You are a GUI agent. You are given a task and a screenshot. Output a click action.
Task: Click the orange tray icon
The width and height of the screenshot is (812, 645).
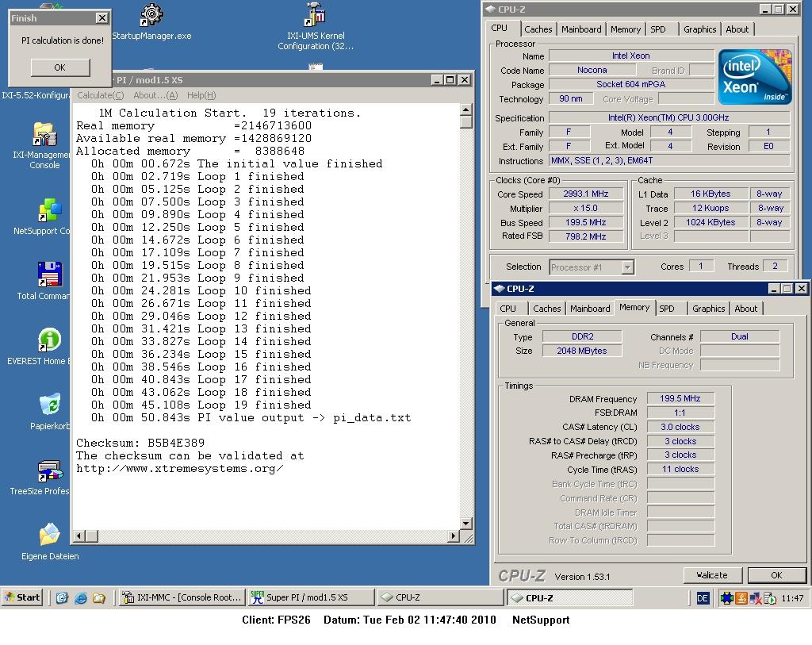[x=741, y=598]
